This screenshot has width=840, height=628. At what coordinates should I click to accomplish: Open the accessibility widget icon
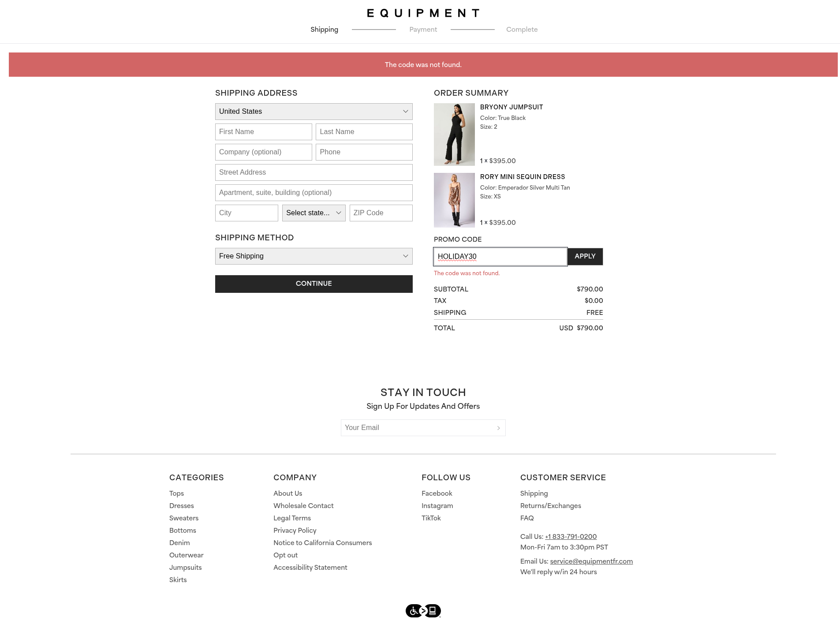(423, 611)
